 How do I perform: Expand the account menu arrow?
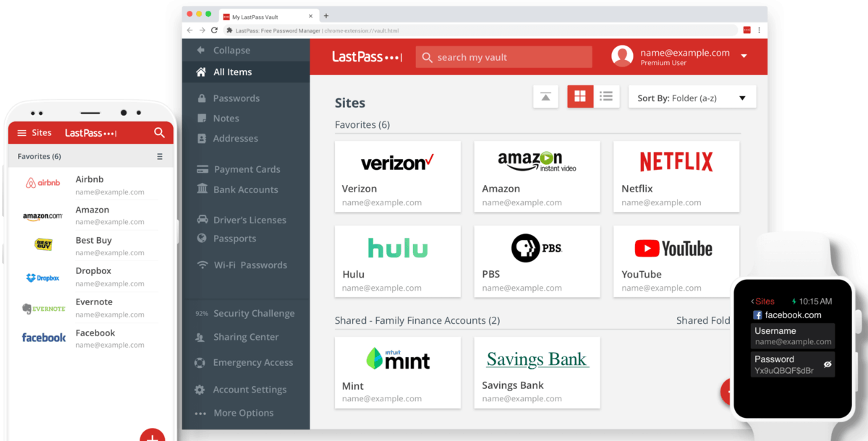pyautogui.click(x=744, y=56)
